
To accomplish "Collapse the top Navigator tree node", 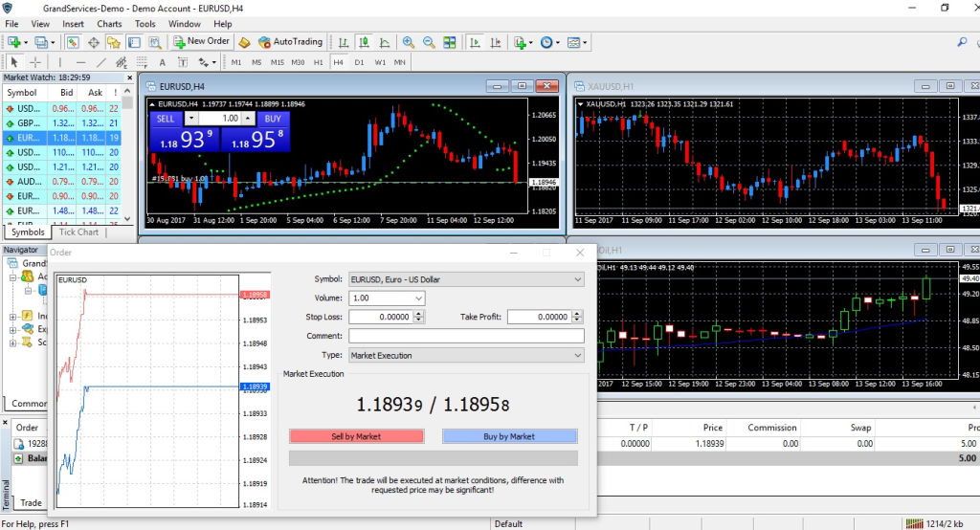I will tap(12, 276).
